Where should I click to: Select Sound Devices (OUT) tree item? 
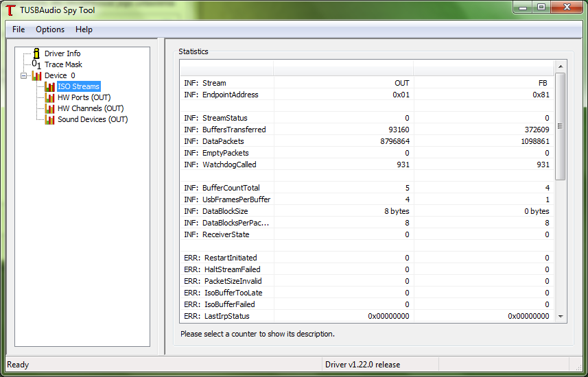(93, 119)
